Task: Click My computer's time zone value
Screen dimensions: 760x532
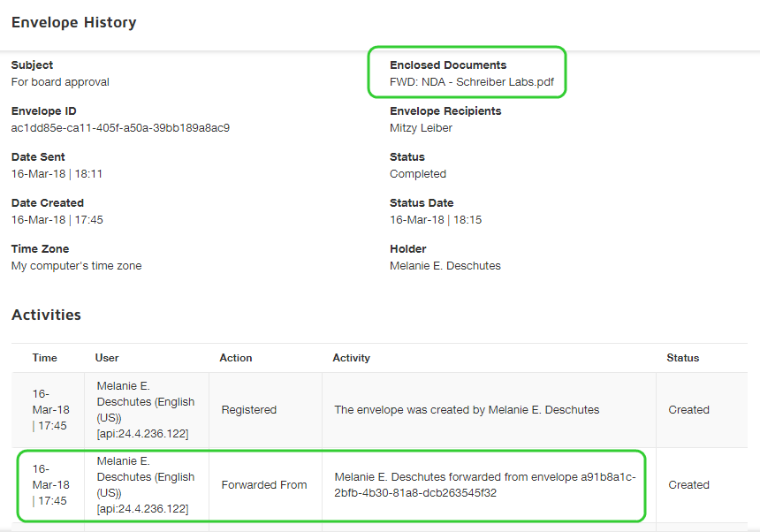Action: pyautogui.click(x=76, y=266)
